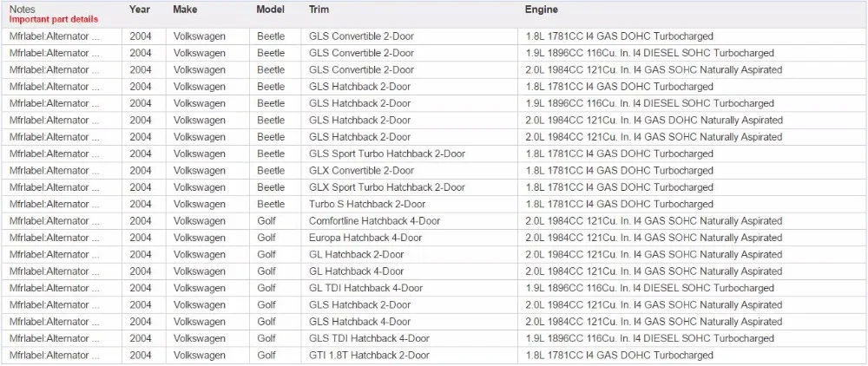Click the red 'Important part details' text
Image resolution: width=868 pixels, height=366 pixels.
click(54, 19)
